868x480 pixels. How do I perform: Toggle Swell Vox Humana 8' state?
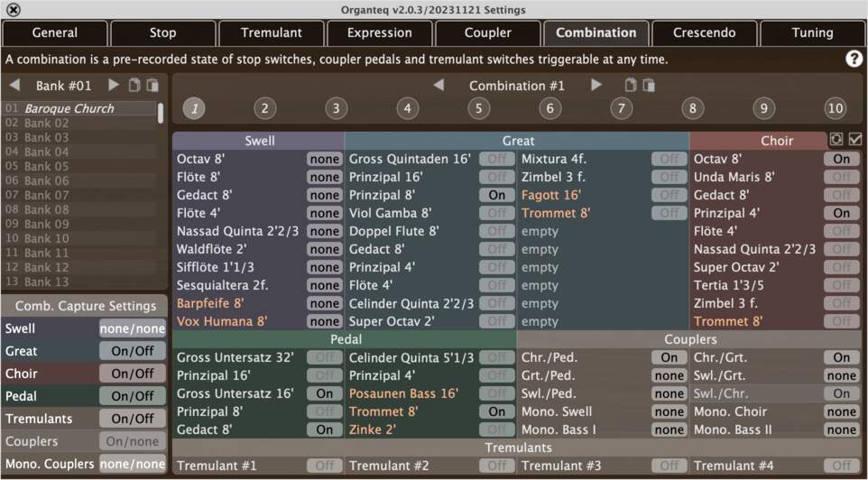click(325, 321)
